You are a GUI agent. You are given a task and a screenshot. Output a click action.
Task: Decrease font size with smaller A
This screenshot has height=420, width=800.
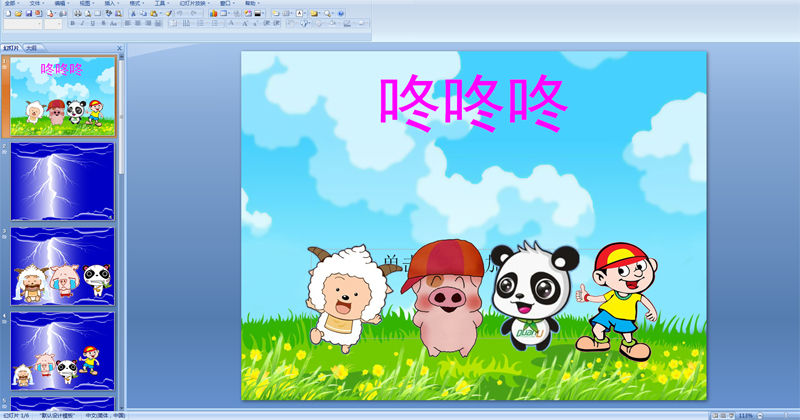pos(256,23)
